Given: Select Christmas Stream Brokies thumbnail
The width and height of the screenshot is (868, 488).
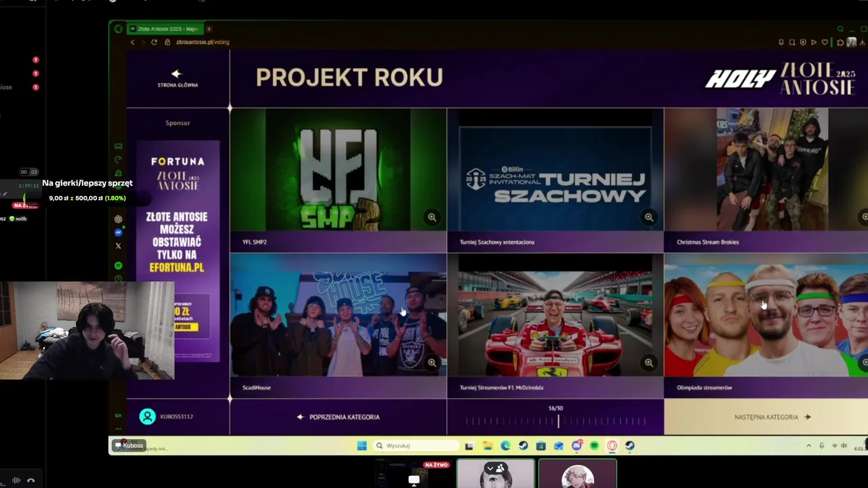Looking at the screenshot, I should [766, 169].
